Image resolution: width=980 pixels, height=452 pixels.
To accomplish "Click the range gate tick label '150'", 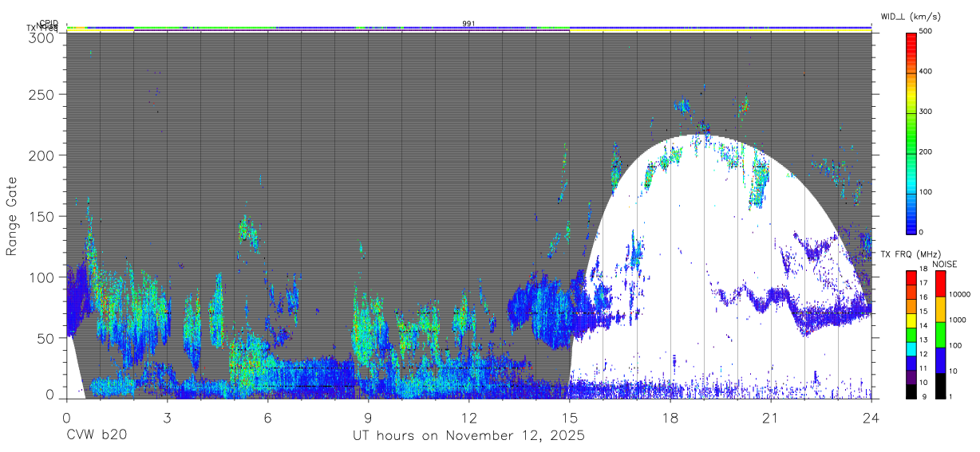I will (42, 216).
